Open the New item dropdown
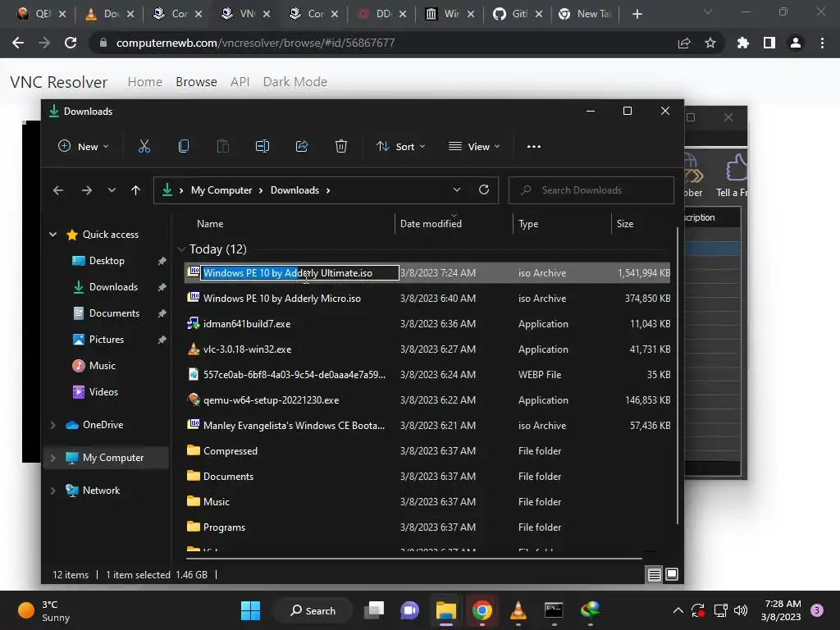This screenshot has width=840, height=630. pyautogui.click(x=83, y=146)
